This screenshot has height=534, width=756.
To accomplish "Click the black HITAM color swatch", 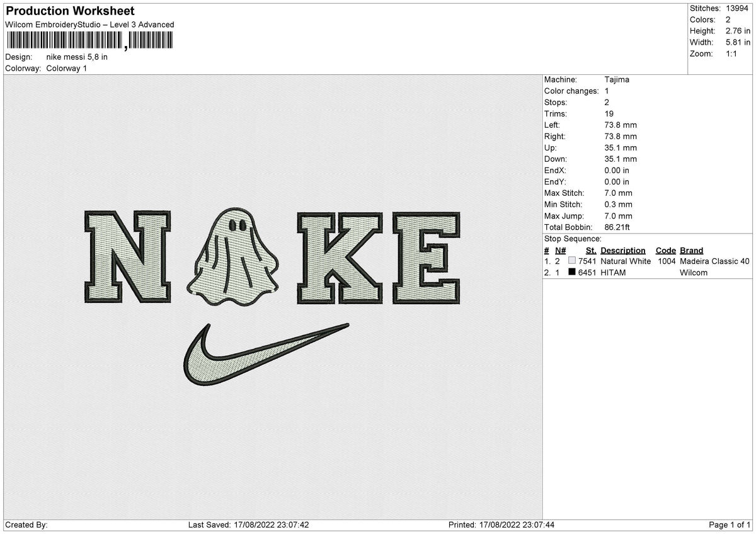I will [571, 272].
